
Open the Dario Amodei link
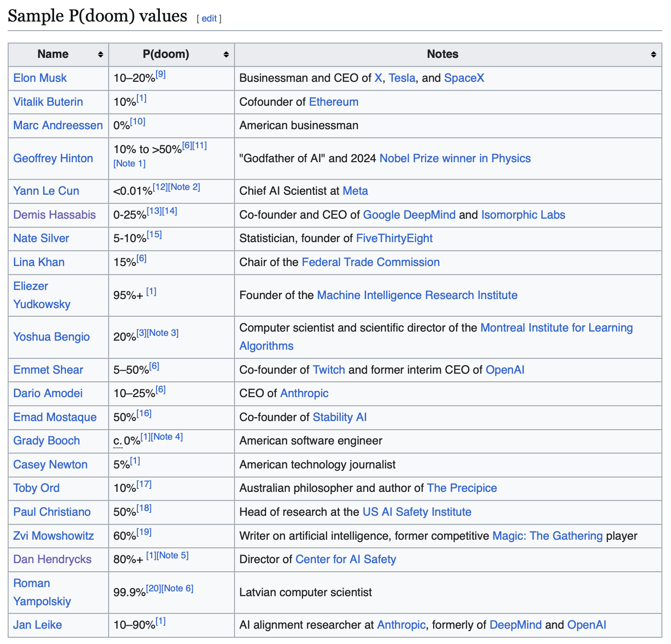pos(48,393)
